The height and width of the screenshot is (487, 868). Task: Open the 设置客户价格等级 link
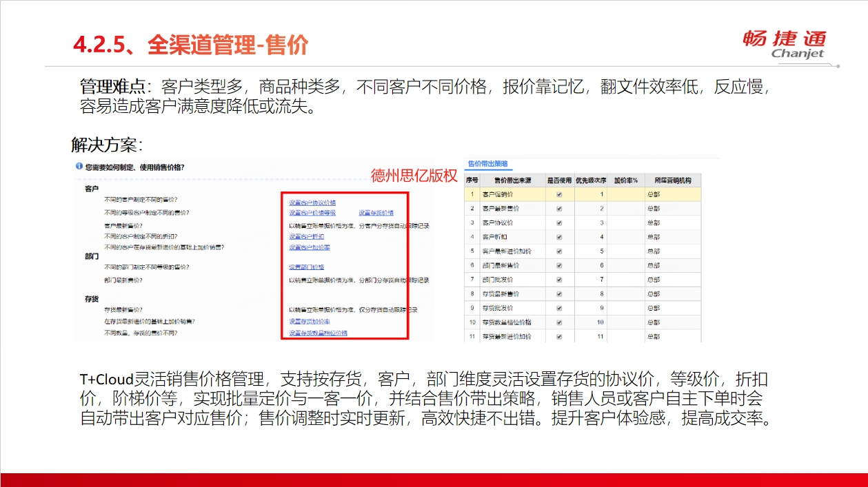[312, 214]
